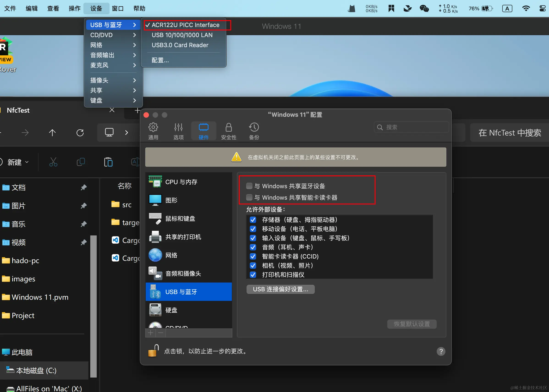Click the question mark help button
This screenshot has width=549, height=392.
tap(441, 351)
